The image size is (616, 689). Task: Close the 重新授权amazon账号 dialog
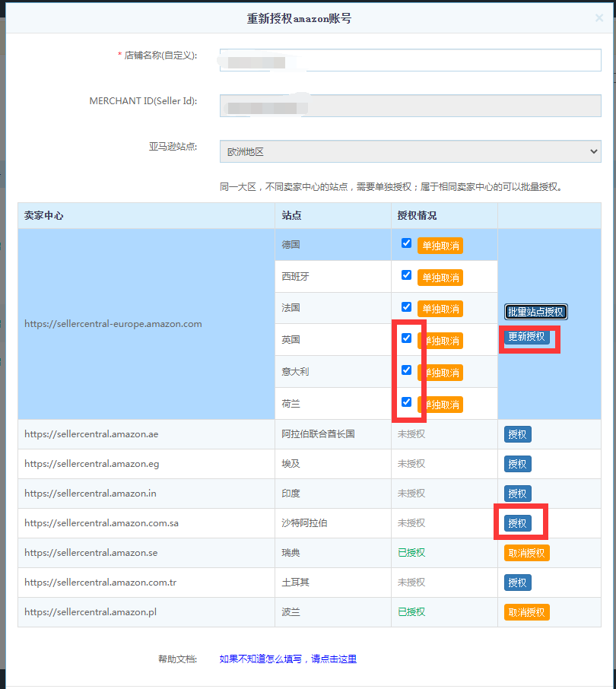pos(599,18)
